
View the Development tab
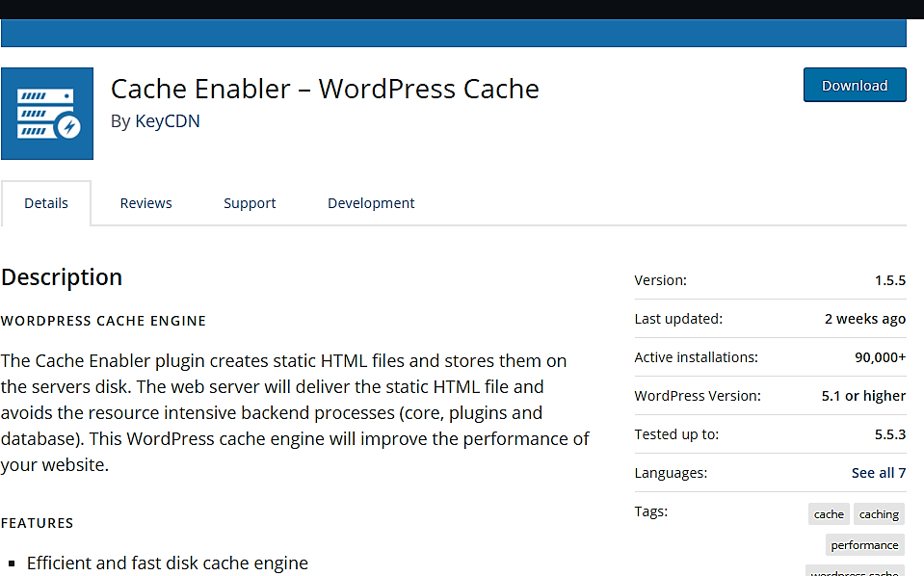(x=371, y=203)
